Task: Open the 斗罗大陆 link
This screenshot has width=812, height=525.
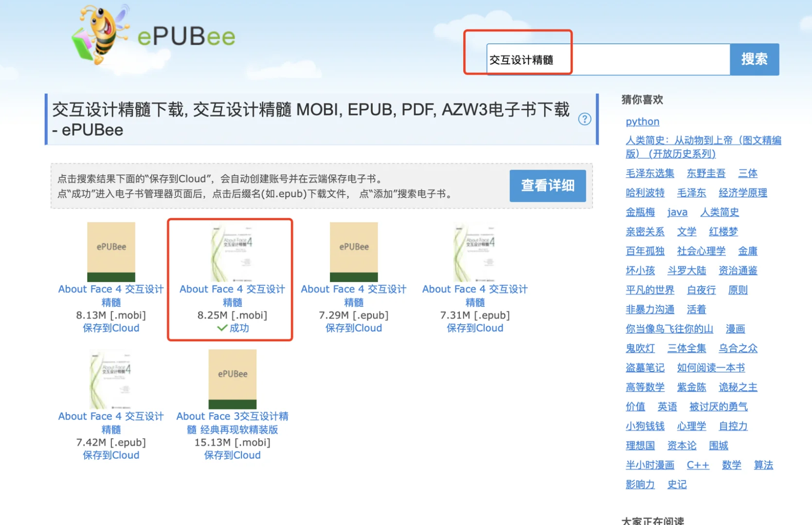Action: (x=686, y=270)
